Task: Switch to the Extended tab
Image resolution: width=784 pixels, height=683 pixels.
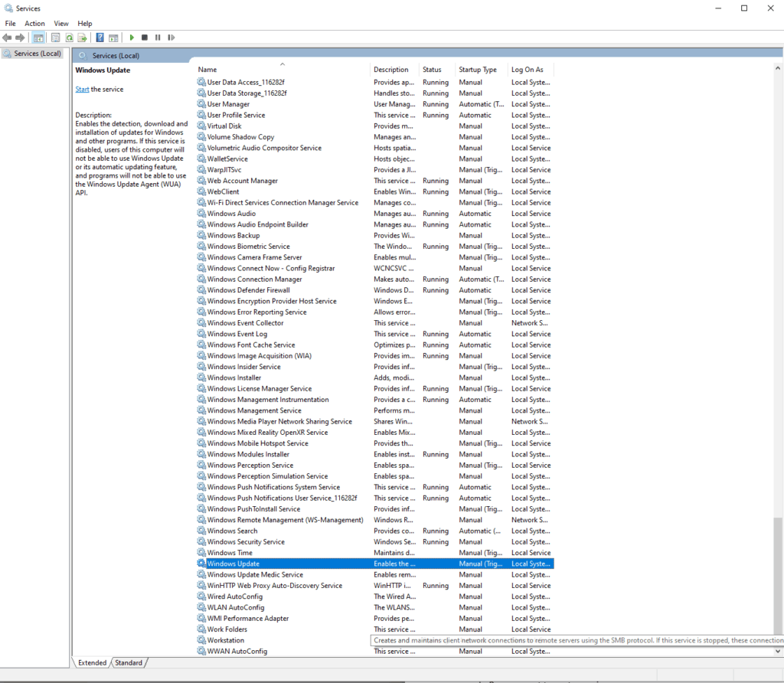Action: tap(92, 662)
